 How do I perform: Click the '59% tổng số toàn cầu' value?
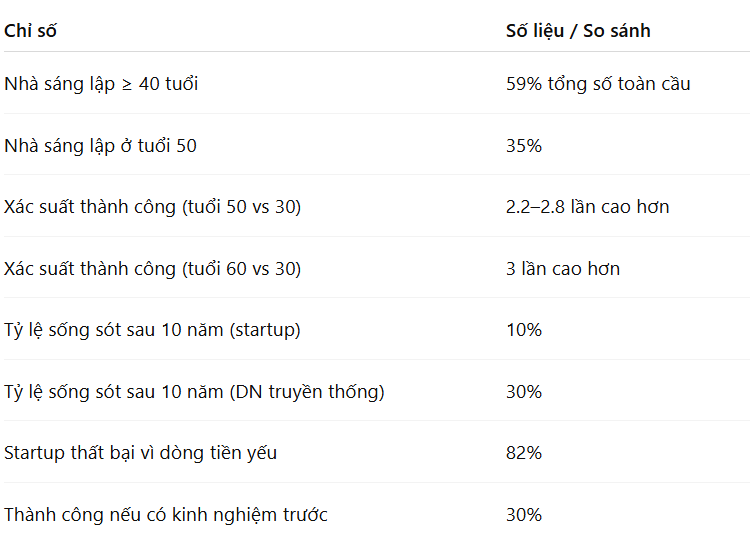point(598,84)
